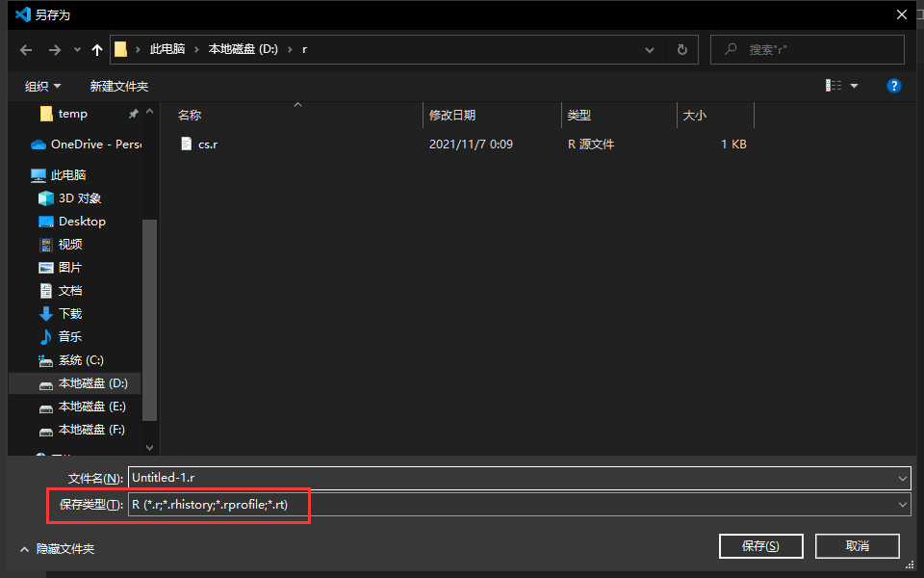The width and height of the screenshot is (924, 578).
Task: Click the back navigation arrow
Action: pyautogui.click(x=25, y=49)
